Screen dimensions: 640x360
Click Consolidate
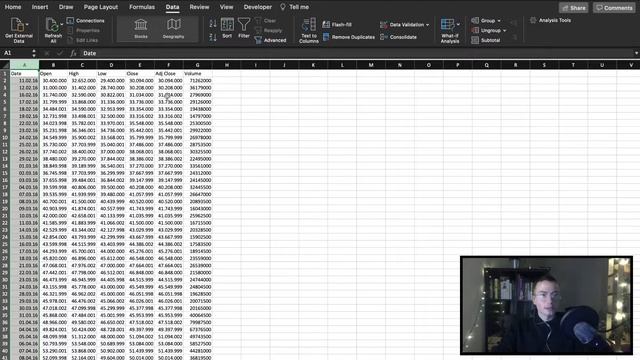(x=398, y=37)
